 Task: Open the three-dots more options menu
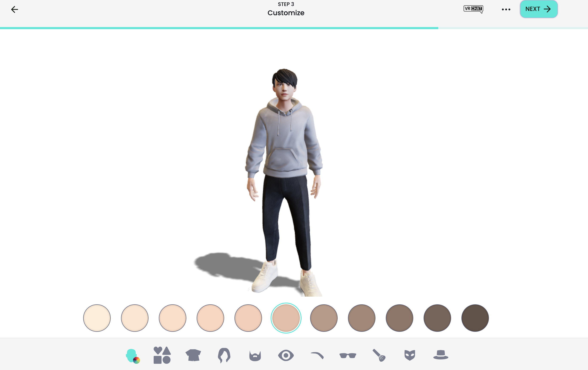506,9
